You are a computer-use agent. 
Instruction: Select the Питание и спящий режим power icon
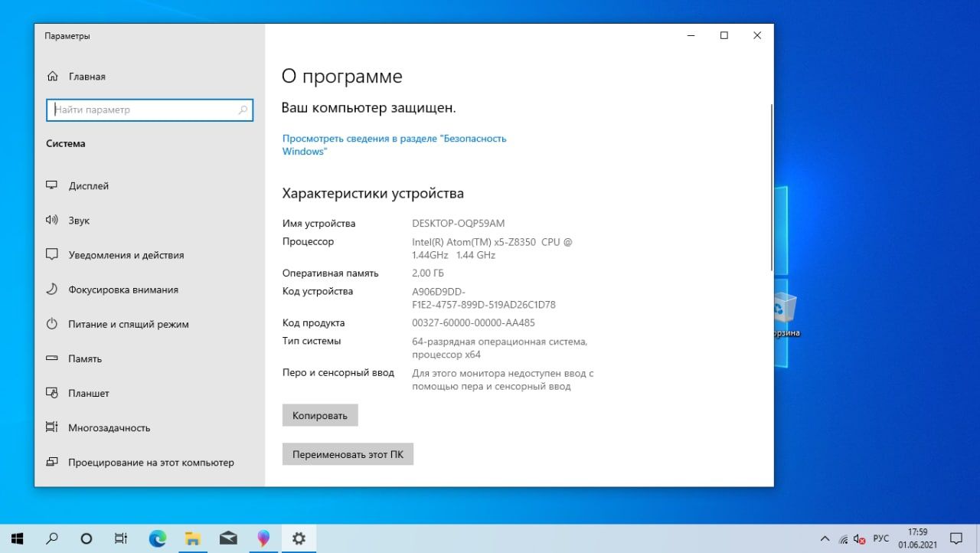click(x=52, y=324)
